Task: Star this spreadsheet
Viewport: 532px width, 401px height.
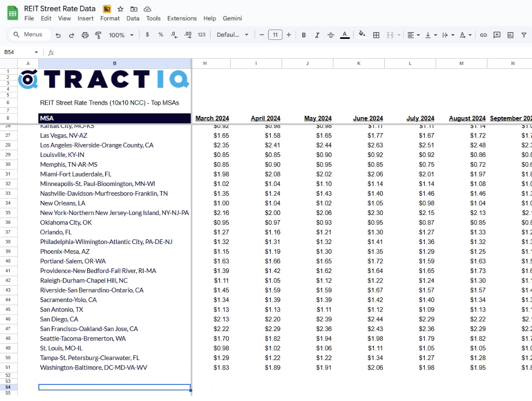Action: [120, 9]
